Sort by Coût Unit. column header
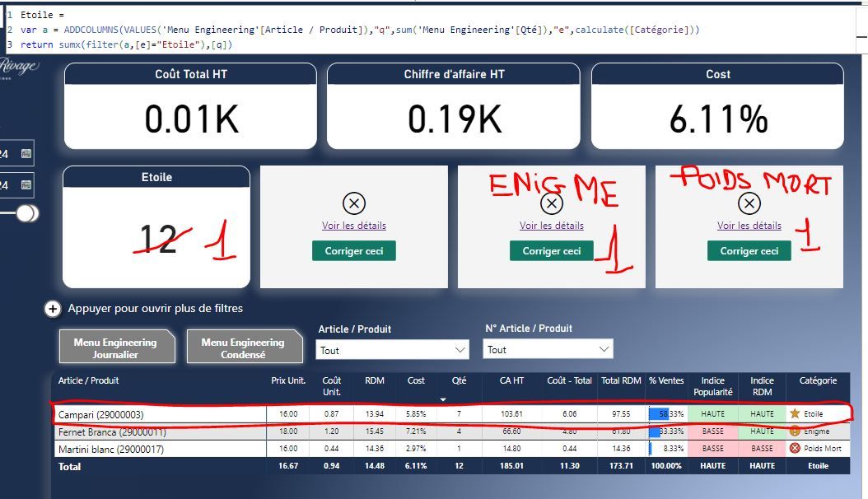 [332, 386]
